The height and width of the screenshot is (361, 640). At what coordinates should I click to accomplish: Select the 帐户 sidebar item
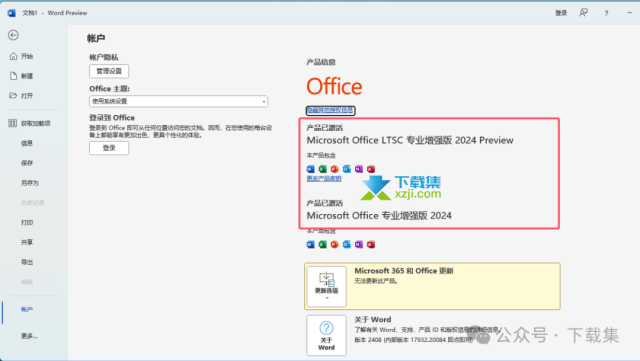[x=27, y=310]
